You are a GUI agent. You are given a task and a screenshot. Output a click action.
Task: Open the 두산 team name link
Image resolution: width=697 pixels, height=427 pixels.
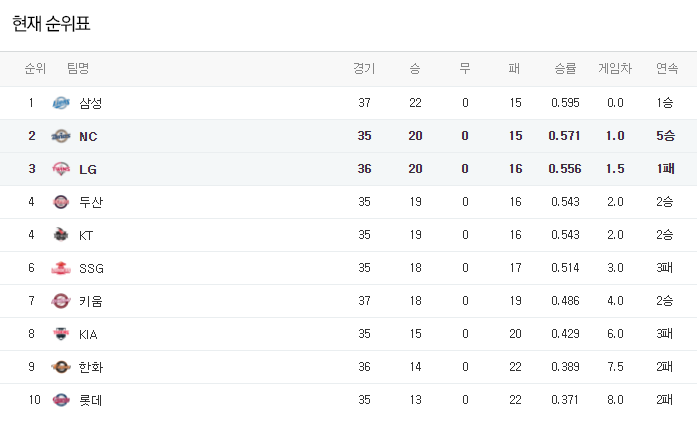(91, 202)
